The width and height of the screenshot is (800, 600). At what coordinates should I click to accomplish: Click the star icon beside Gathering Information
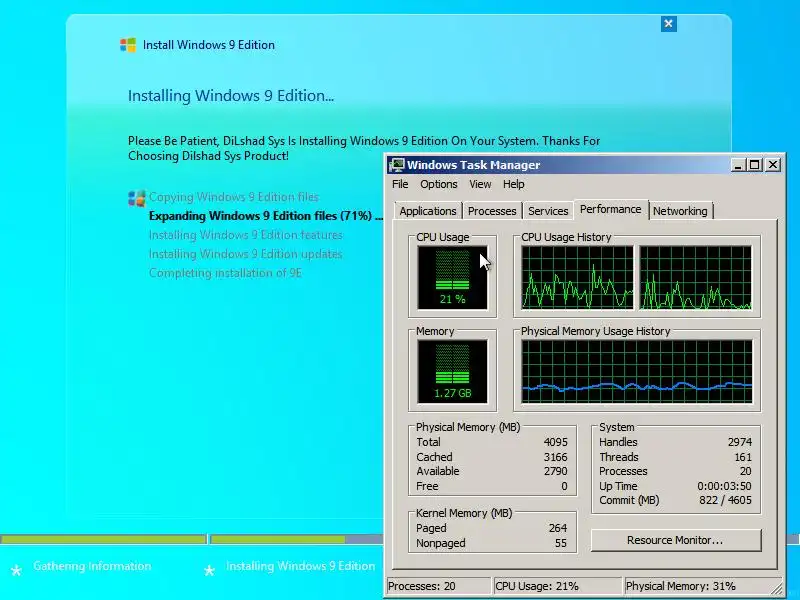pyautogui.click(x=16, y=570)
